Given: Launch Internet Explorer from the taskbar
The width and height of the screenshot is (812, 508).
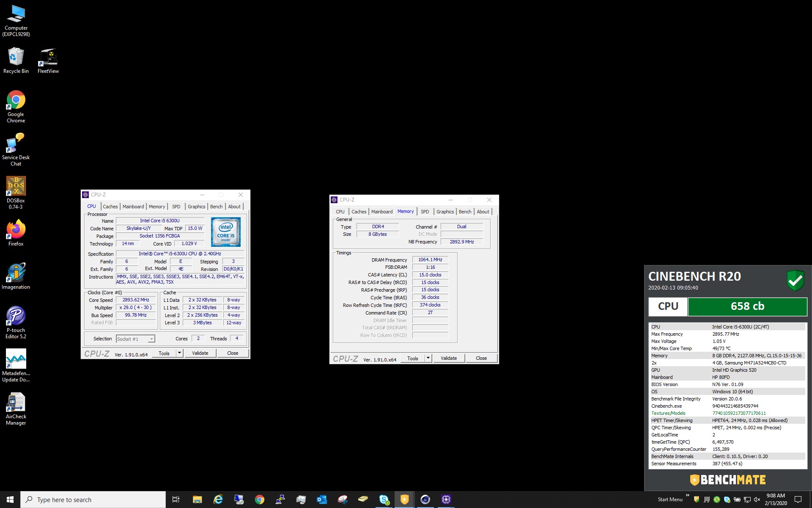Looking at the screenshot, I should tap(218, 500).
